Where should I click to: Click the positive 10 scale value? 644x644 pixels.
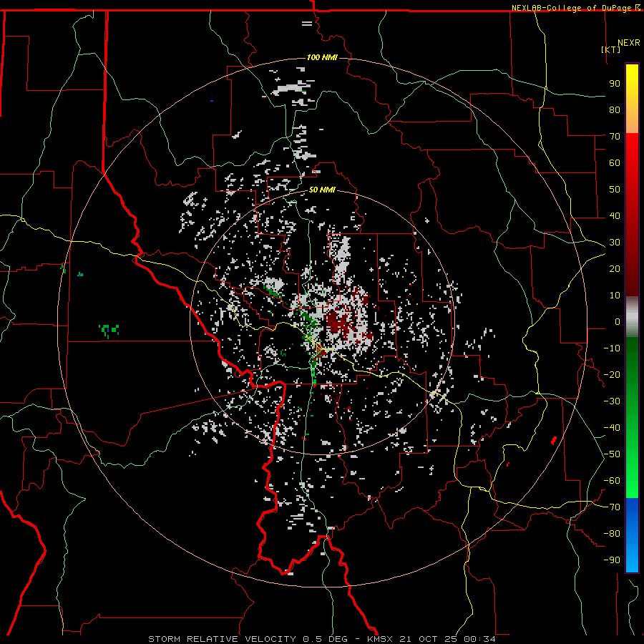coord(615,296)
